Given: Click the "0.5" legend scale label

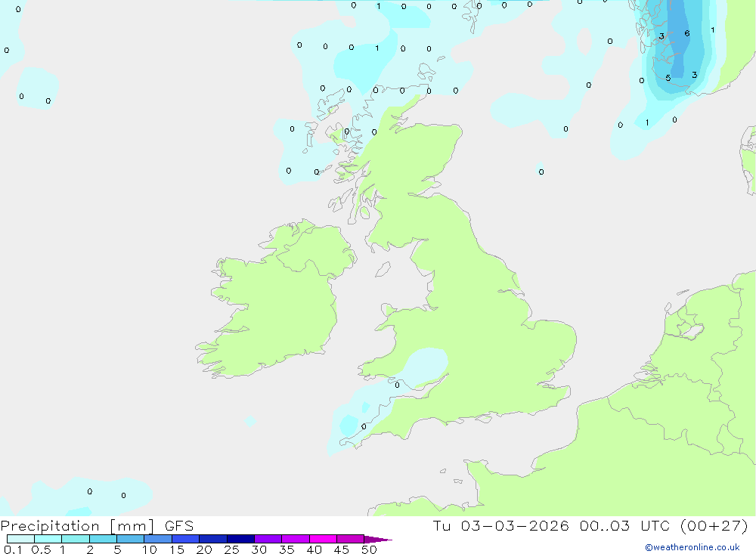Looking at the screenshot, I should click(x=41, y=549).
